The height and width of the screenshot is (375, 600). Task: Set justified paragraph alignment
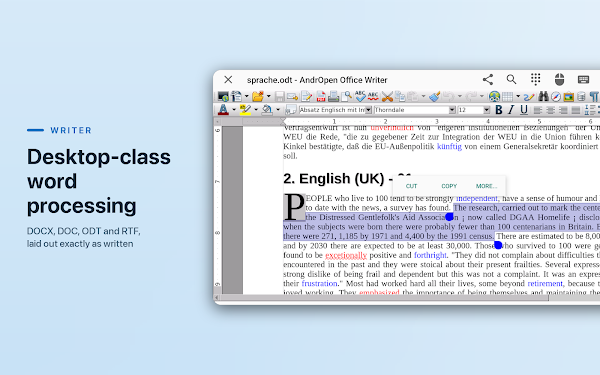(x=576, y=110)
